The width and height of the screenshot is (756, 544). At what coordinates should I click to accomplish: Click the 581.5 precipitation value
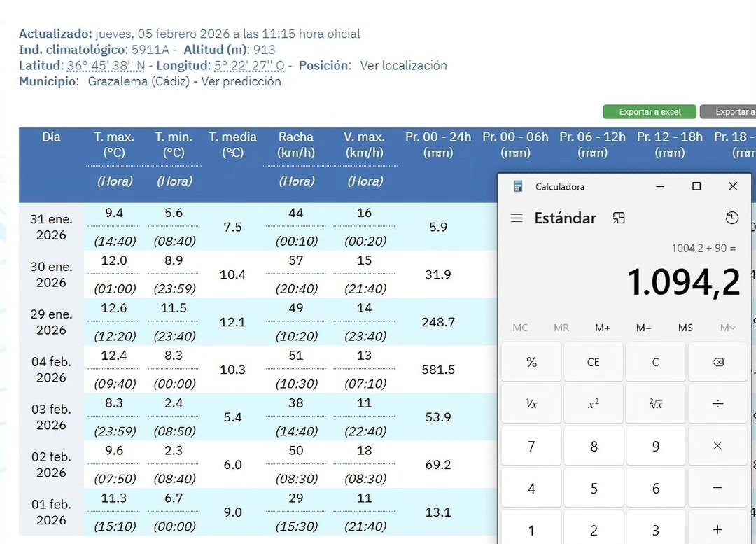(x=438, y=370)
